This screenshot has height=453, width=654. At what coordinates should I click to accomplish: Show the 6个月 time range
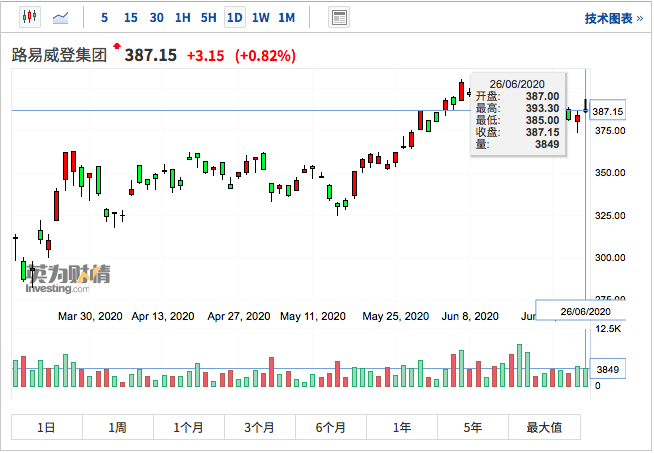coord(331,427)
